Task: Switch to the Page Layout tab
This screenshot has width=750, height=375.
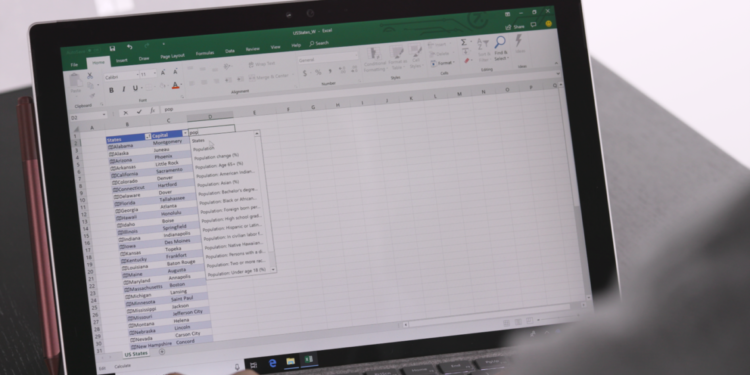Action: pos(172,56)
